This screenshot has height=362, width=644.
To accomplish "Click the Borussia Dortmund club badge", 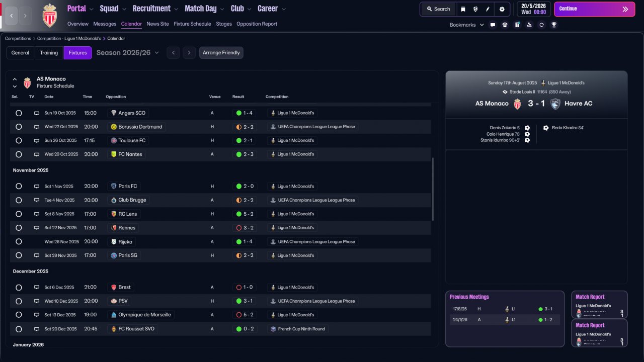I will click(114, 127).
